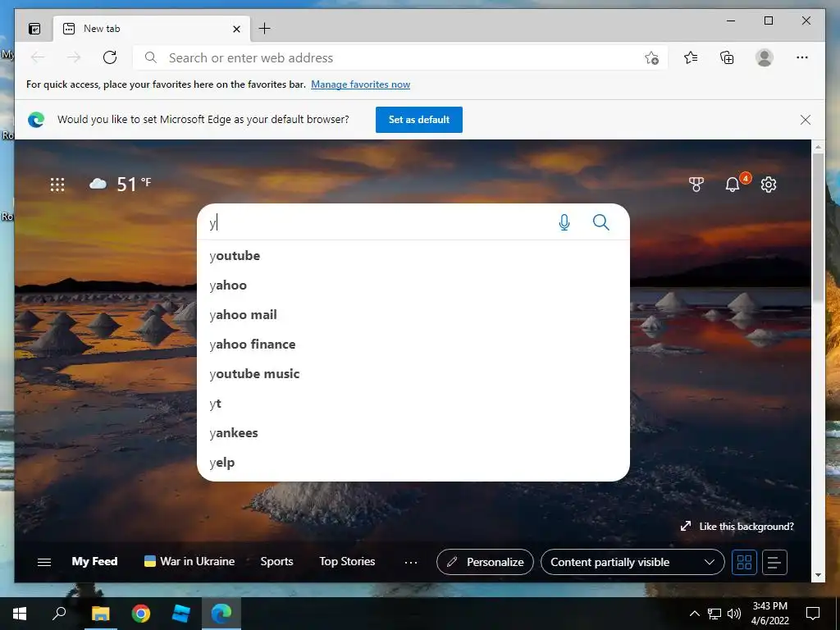Open the Favorites list icon
The image size is (840, 630).
tap(691, 57)
